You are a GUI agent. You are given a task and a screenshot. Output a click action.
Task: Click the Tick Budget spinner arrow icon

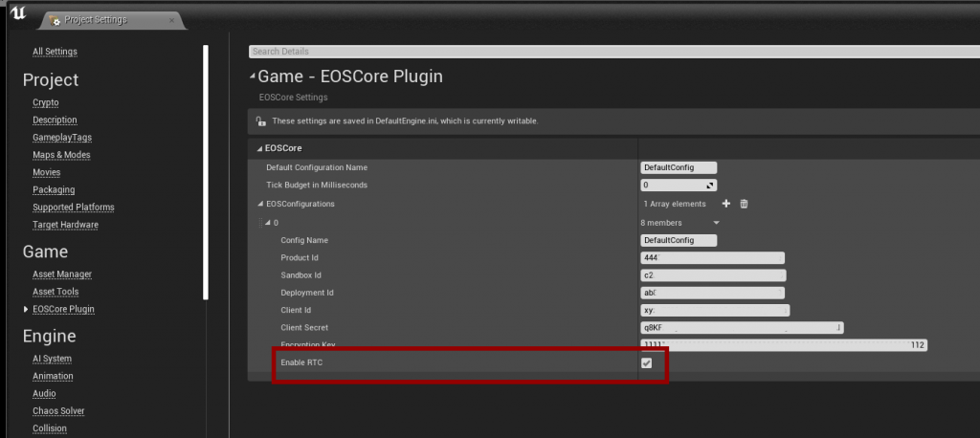pos(709,186)
